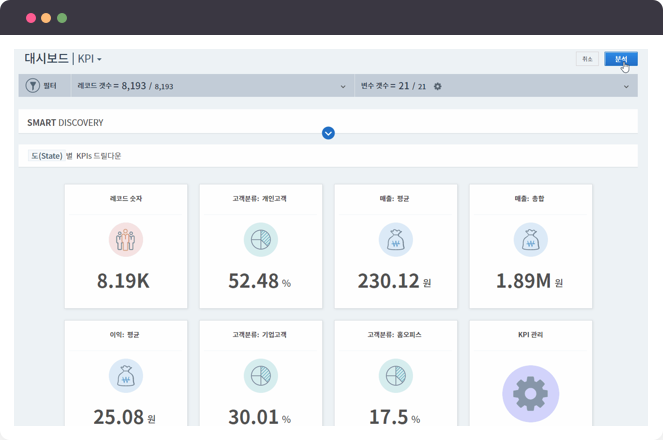Click the people icon in 레코드 숫자 card
Image resolution: width=663 pixels, height=440 pixels.
(126, 240)
